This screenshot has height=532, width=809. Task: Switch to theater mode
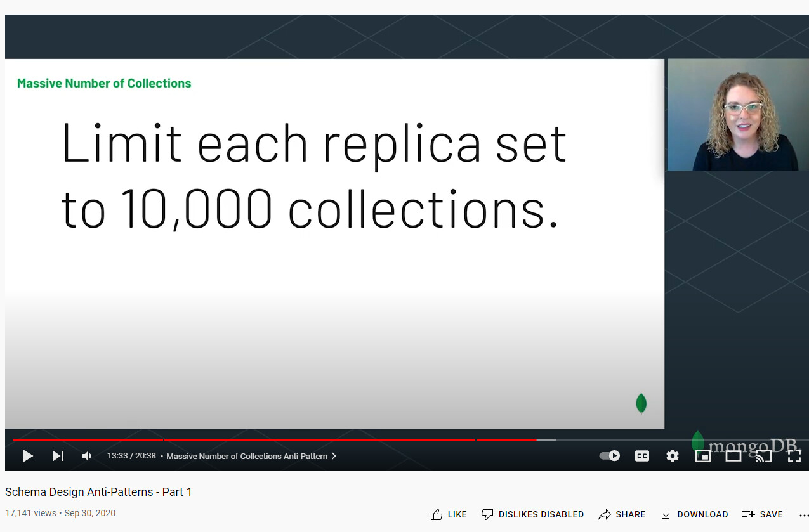tap(733, 456)
